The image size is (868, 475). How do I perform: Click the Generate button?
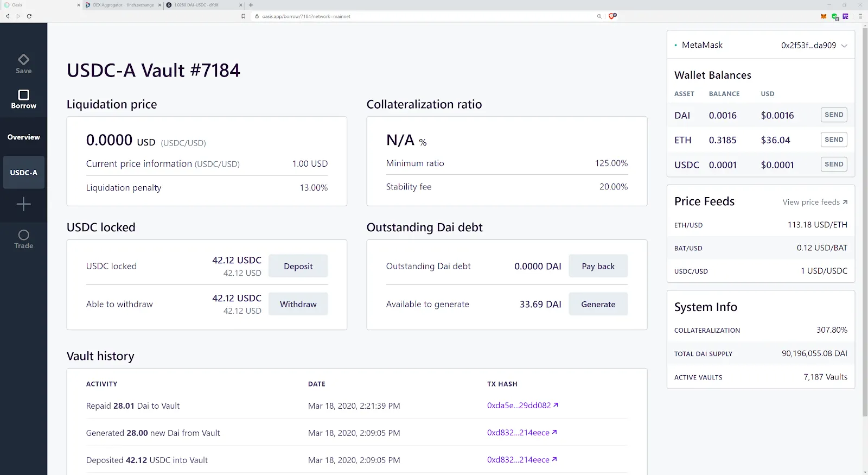tap(598, 304)
